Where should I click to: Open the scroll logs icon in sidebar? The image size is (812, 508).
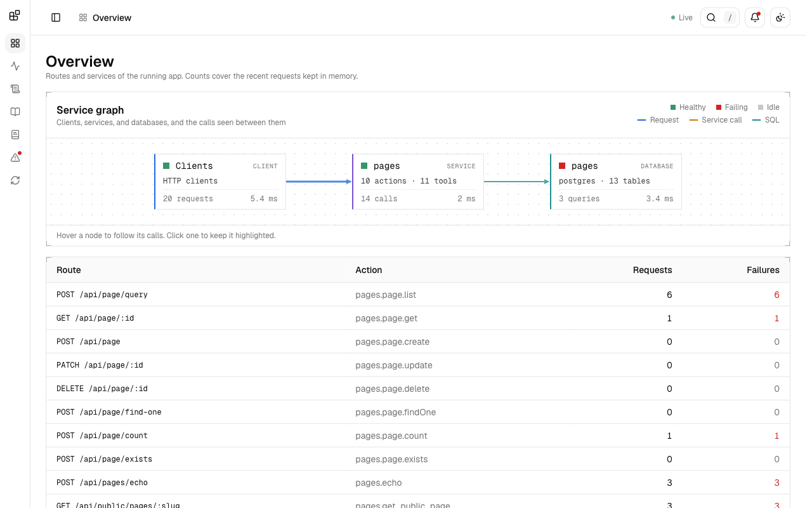15,89
